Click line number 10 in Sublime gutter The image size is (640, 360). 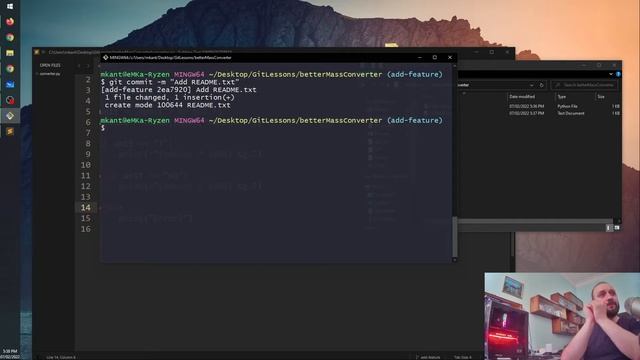click(x=86, y=165)
